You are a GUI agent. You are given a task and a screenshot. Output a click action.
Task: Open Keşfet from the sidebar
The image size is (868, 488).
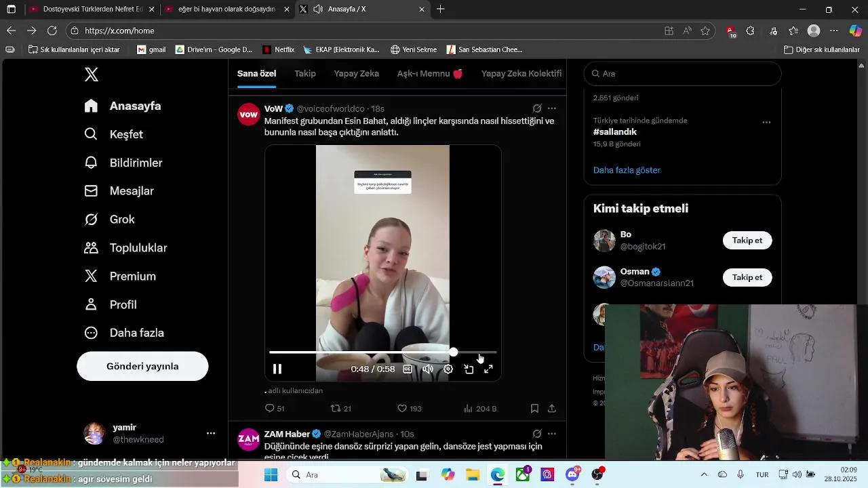click(114, 134)
